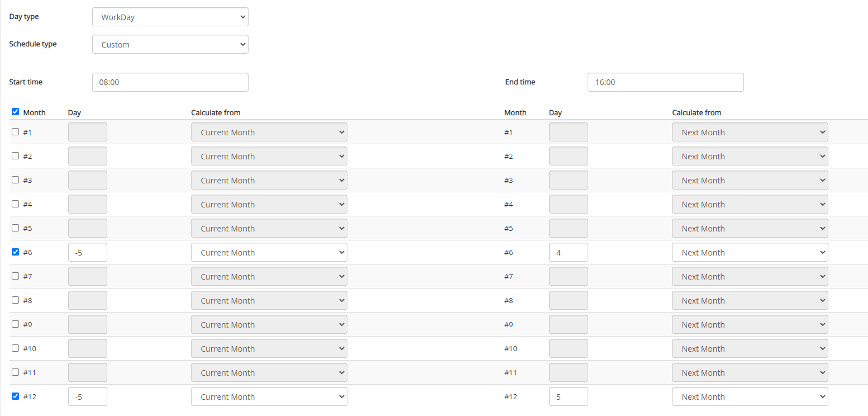Open the Schedule type dropdown showing Custom
The image size is (868, 416).
tap(170, 44)
